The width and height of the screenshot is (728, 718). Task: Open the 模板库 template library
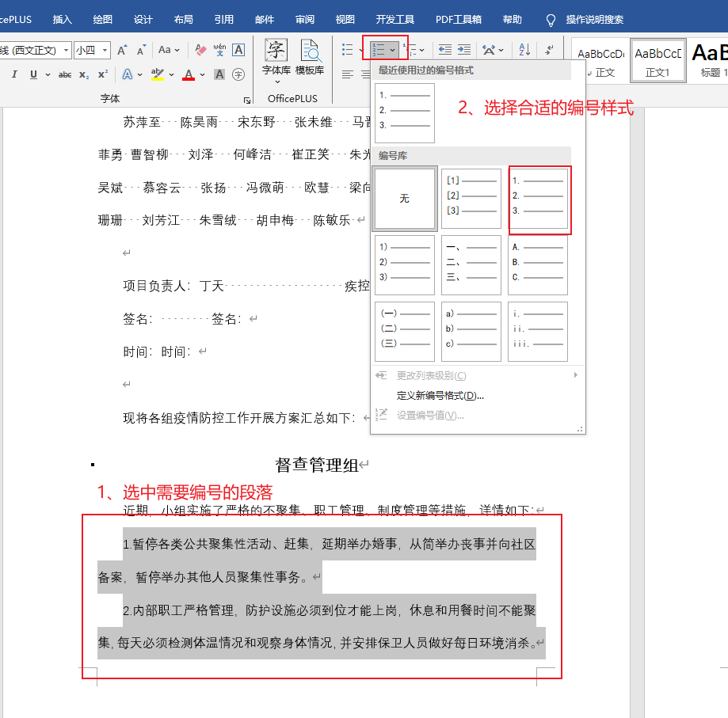pos(310,58)
